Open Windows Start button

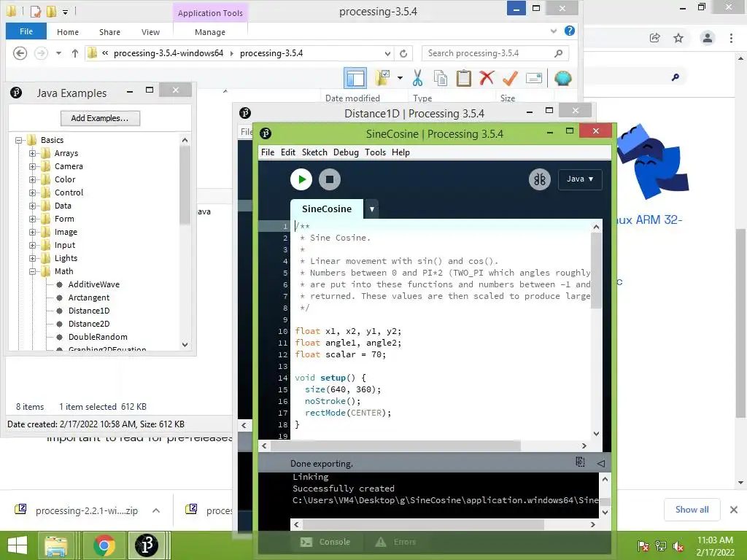pyautogui.click(x=18, y=545)
